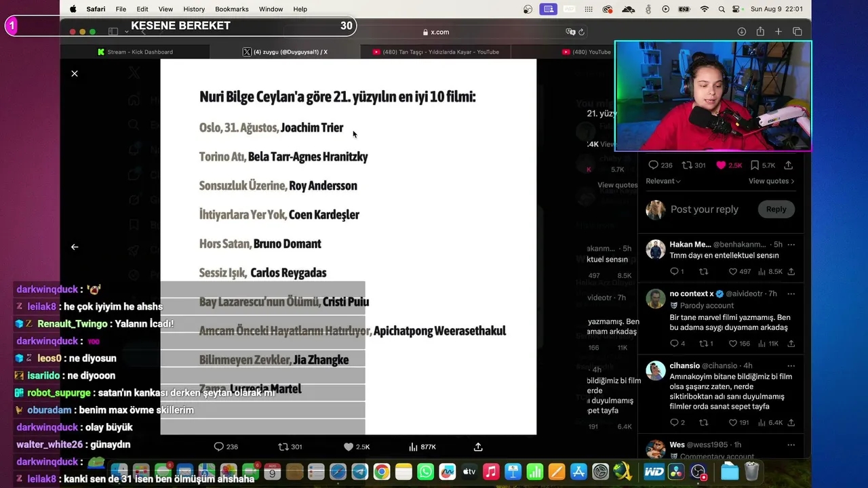Viewport: 868px width, 488px height.
Task: Open the @wess1905 handle link
Action: click(709, 445)
